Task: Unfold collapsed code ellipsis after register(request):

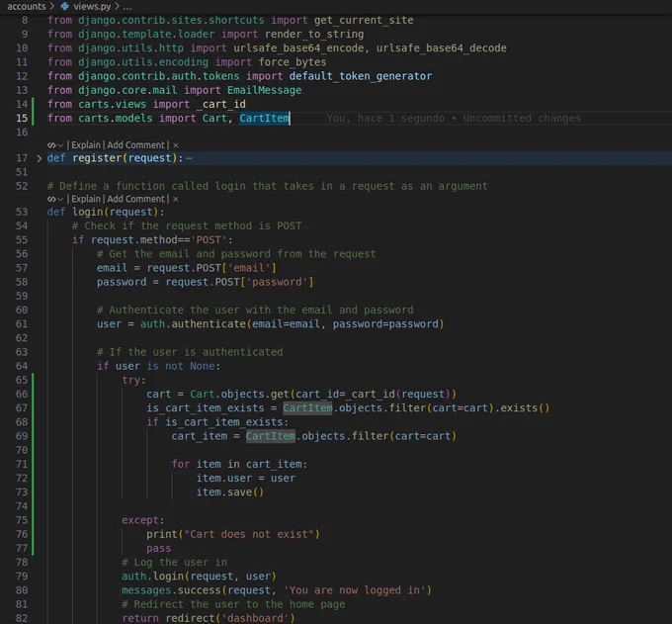Action: (x=189, y=158)
